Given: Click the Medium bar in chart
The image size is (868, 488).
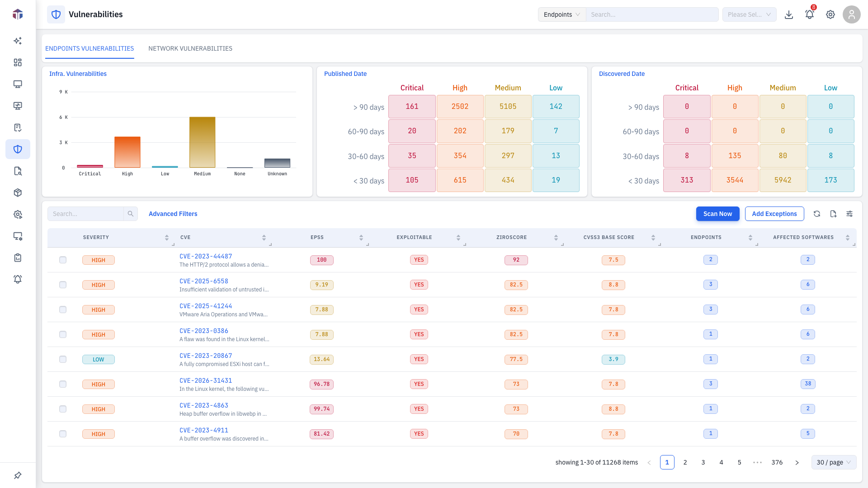Looking at the screenshot, I should click(x=202, y=142).
